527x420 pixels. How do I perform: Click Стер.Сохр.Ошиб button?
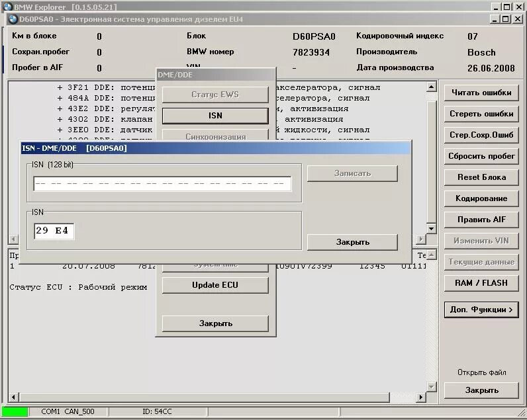pos(481,136)
